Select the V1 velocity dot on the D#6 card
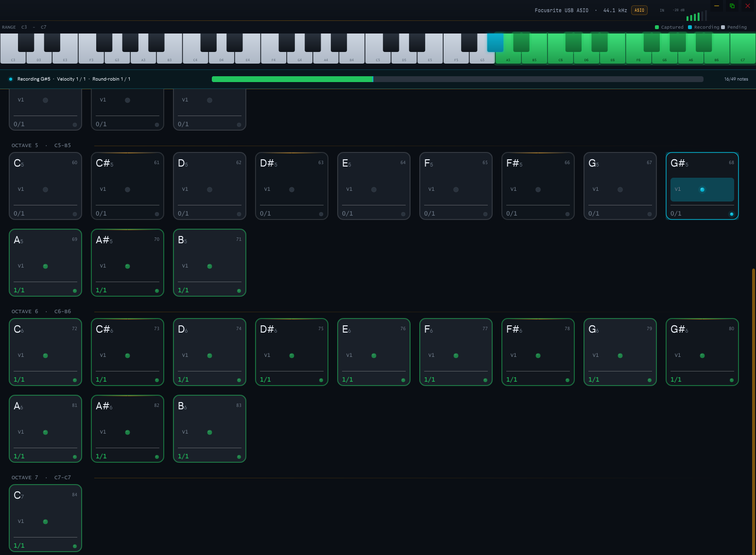This screenshot has width=756, height=555. pyautogui.click(x=292, y=355)
